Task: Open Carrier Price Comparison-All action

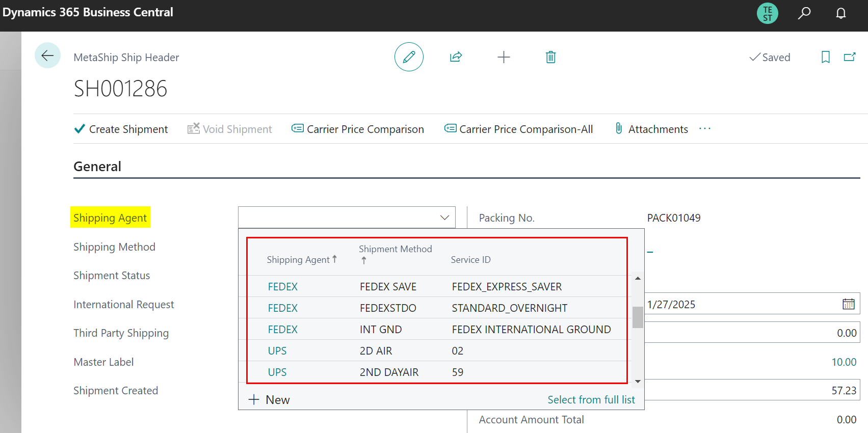Action: 518,129
